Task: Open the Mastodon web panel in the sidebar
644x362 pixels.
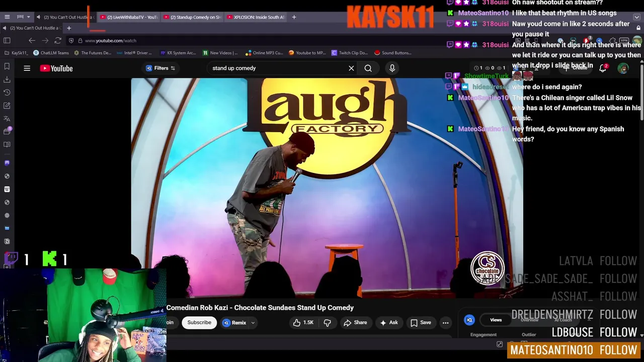Action: 7,163
